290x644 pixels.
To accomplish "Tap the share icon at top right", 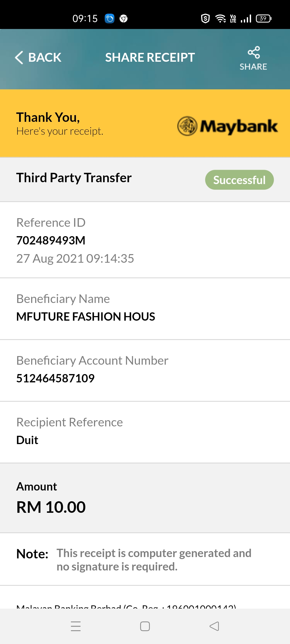I will (x=254, y=52).
